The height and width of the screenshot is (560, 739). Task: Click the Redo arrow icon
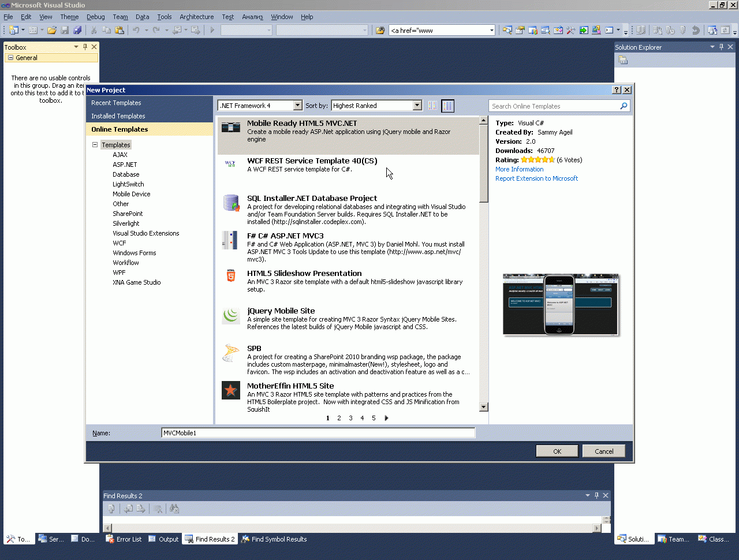pos(156,30)
